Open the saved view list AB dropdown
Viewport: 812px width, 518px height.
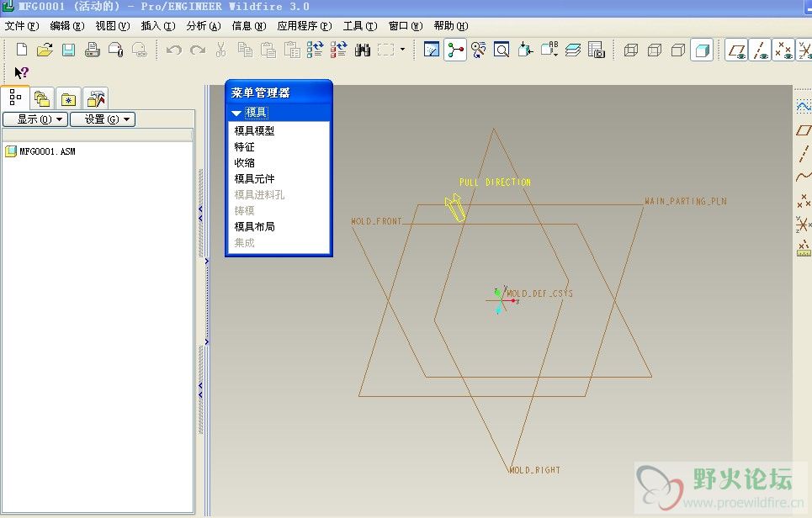pyautogui.click(x=549, y=50)
